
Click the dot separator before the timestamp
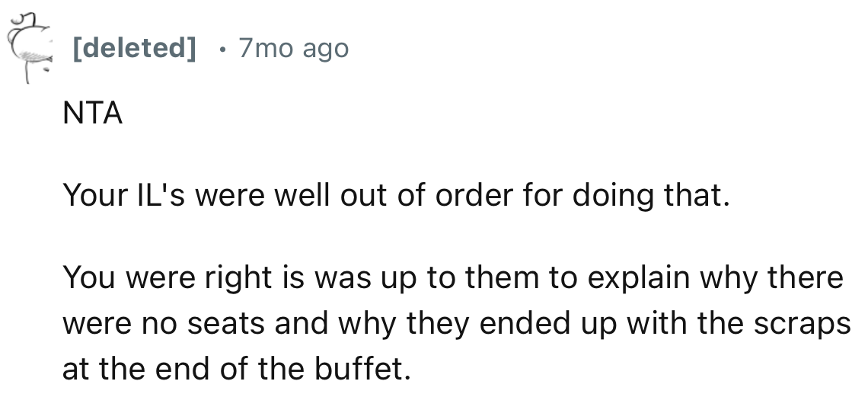coord(219,50)
